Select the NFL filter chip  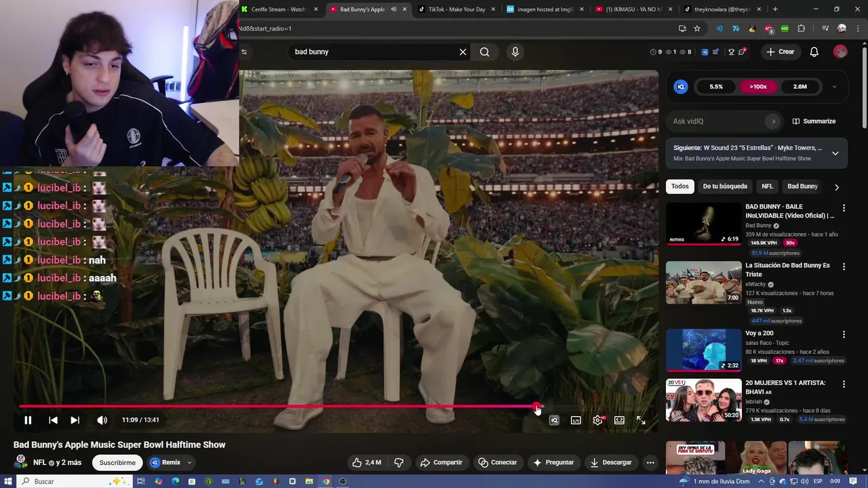coord(767,186)
